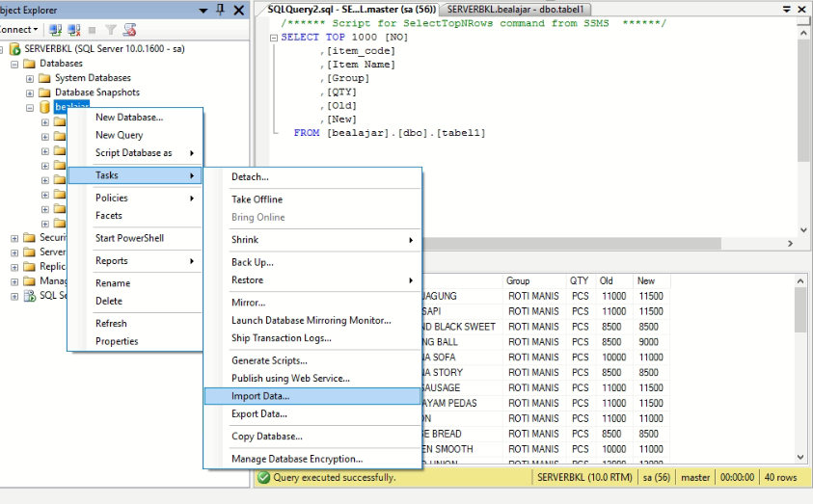Select Refresh in the context menu
The image size is (813, 504).
135,323
